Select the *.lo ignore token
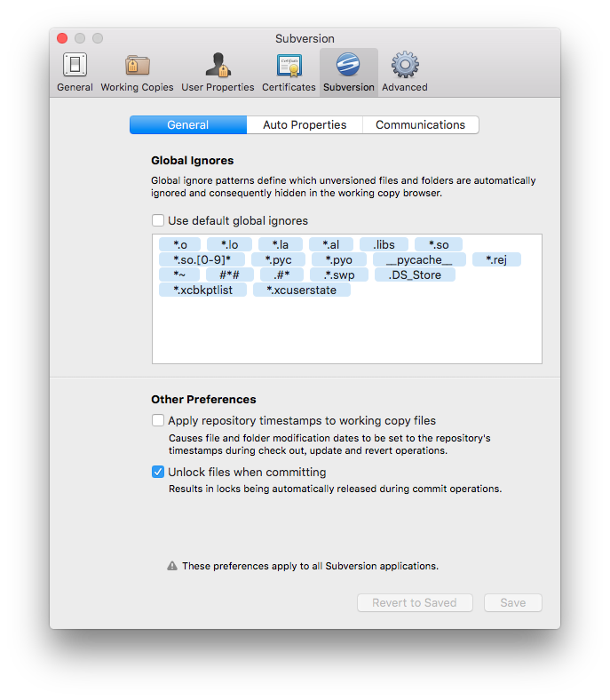 pyautogui.click(x=229, y=244)
